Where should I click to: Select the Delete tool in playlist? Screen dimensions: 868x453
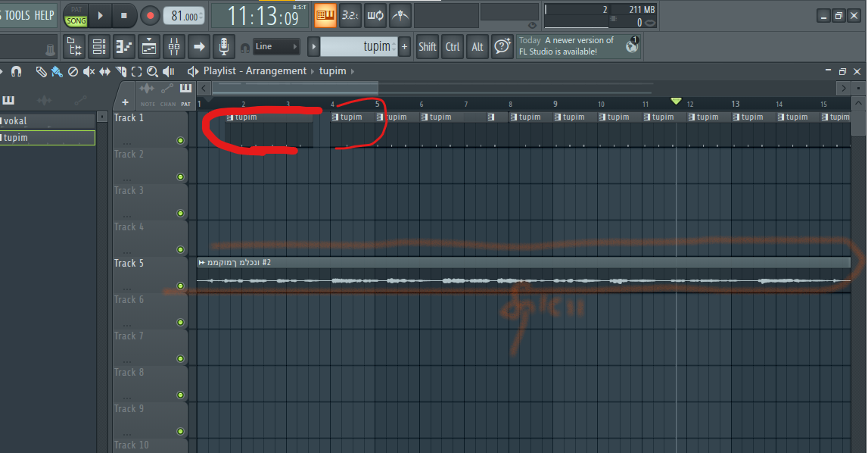(x=73, y=71)
